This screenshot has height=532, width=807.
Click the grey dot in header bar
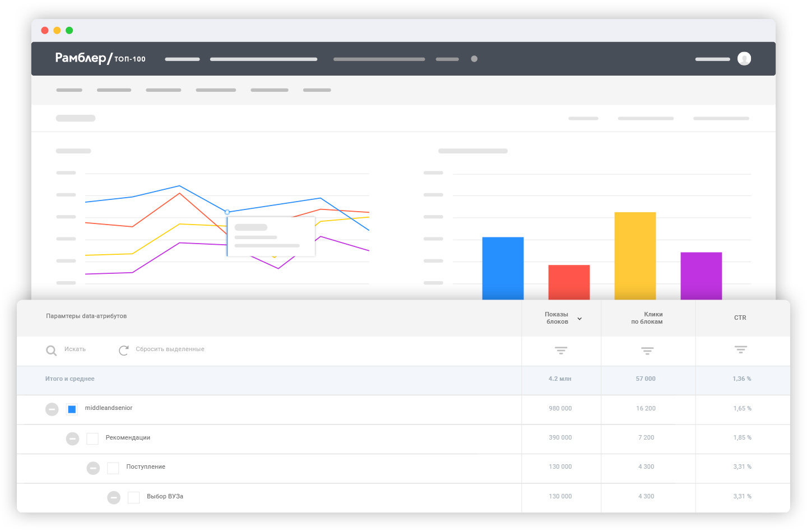[474, 59]
